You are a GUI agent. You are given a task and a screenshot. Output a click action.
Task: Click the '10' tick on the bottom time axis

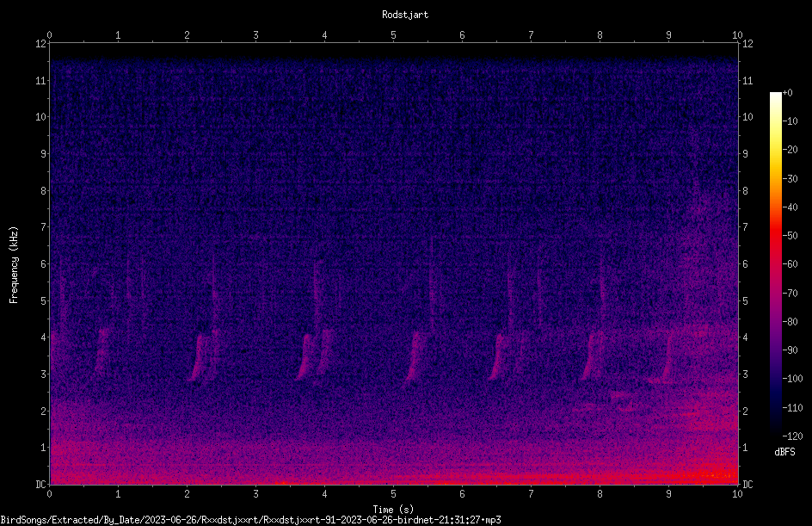pyautogui.click(x=737, y=494)
